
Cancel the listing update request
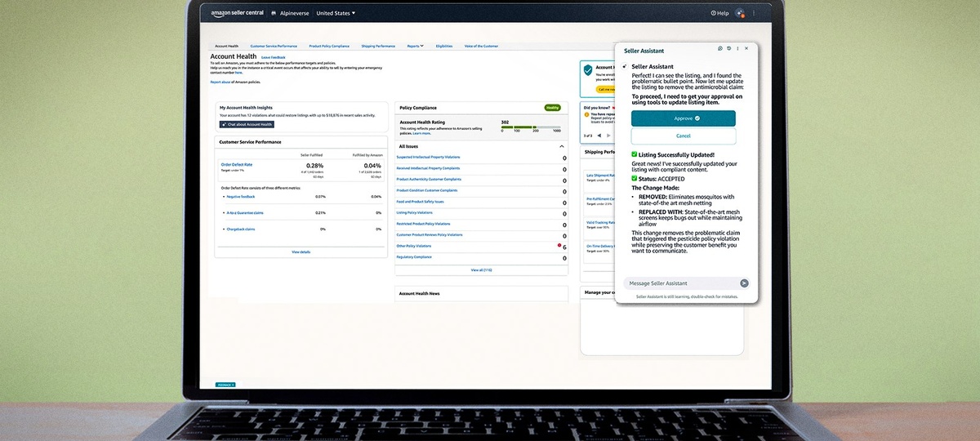coord(684,136)
